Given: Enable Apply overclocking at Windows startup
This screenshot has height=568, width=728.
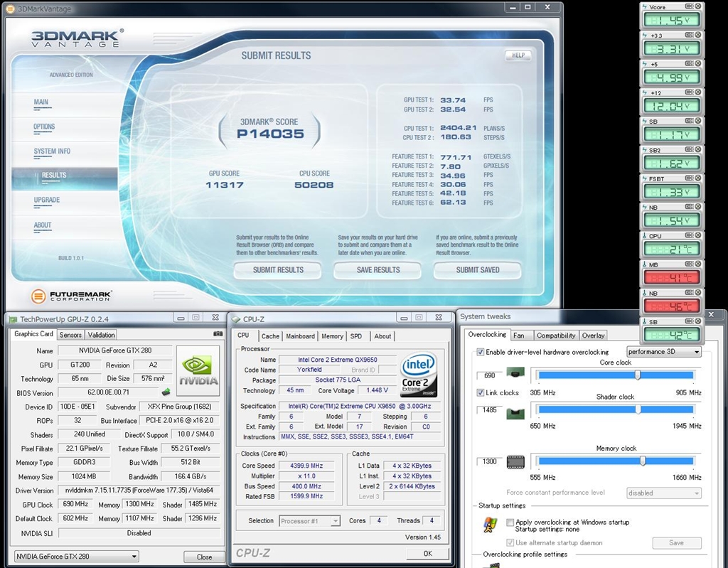Looking at the screenshot, I should tap(510, 522).
